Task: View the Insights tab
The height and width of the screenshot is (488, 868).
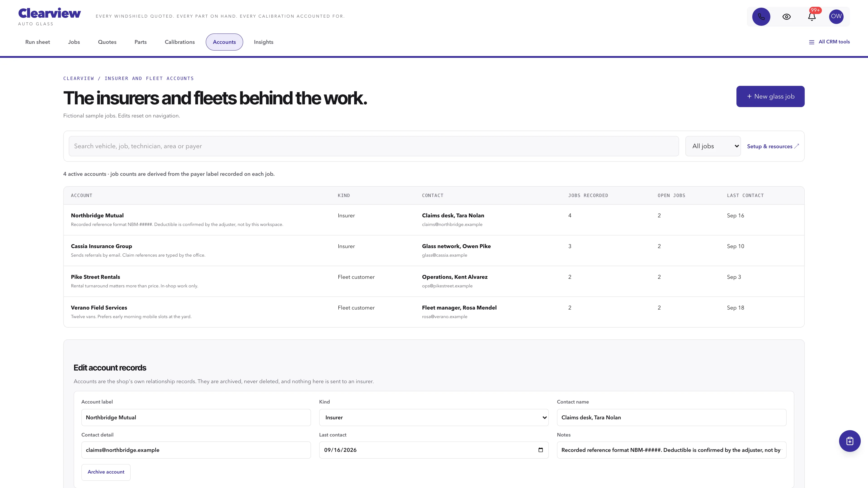Action: click(264, 42)
